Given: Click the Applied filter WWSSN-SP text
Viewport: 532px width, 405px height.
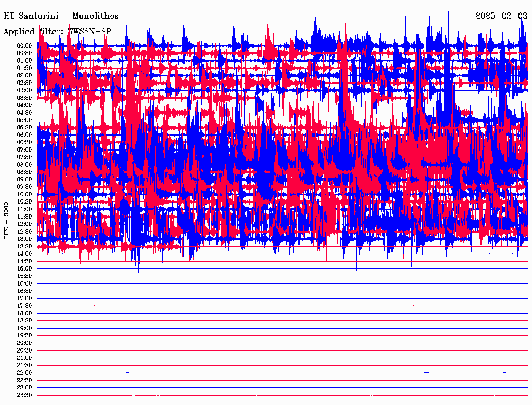Looking at the screenshot, I should click(x=57, y=32).
